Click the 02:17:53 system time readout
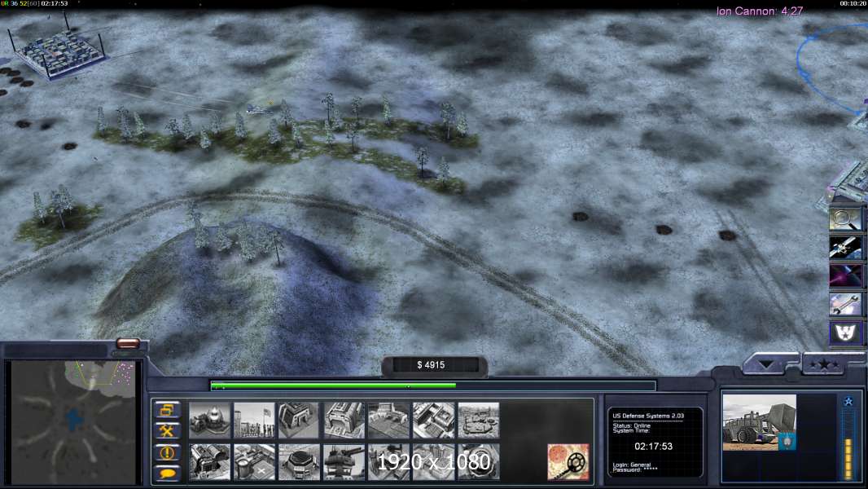The image size is (868, 489). tap(653, 447)
